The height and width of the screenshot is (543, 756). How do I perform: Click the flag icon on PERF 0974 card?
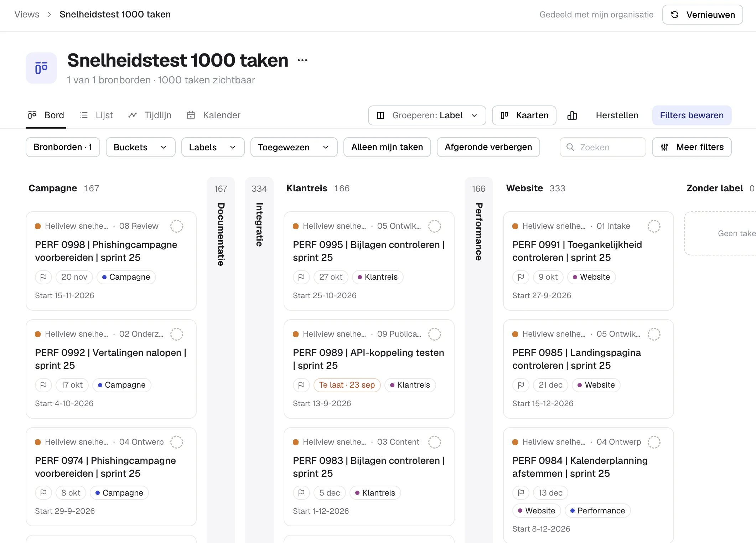(43, 493)
